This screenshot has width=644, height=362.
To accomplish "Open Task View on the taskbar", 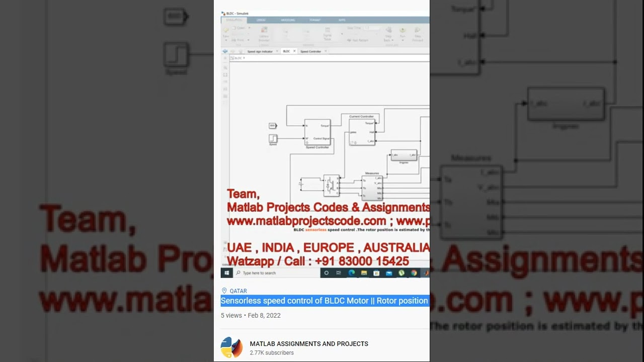I will point(339,273).
